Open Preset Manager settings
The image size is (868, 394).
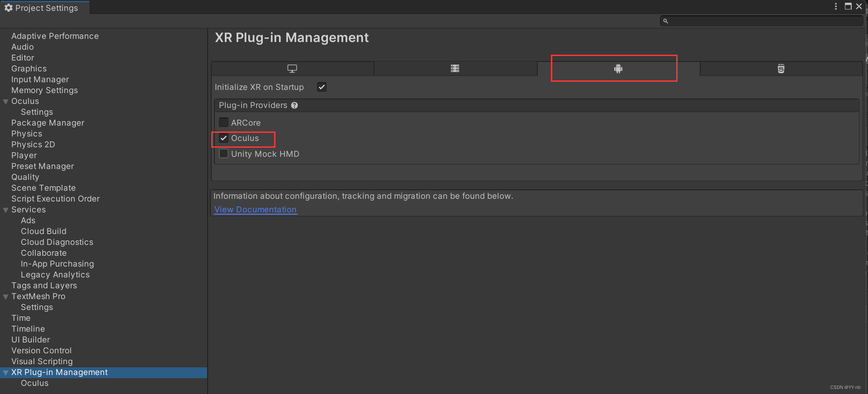click(43, 166)
